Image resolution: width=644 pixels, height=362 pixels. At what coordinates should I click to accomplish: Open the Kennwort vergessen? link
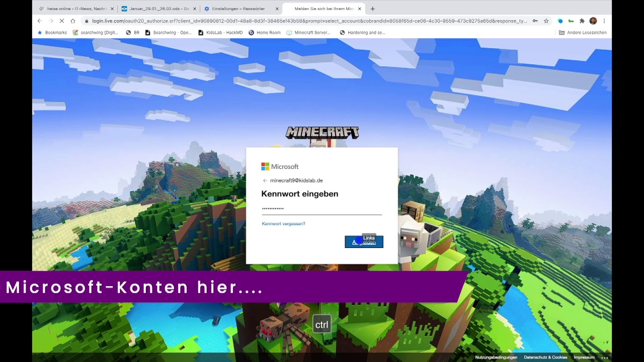coord(283,224)
